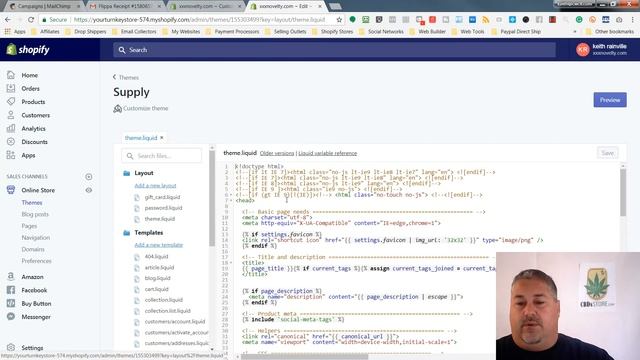The image size is (640, 360).
Task: Collapse the Templates folder
Action: click(127, 233)
